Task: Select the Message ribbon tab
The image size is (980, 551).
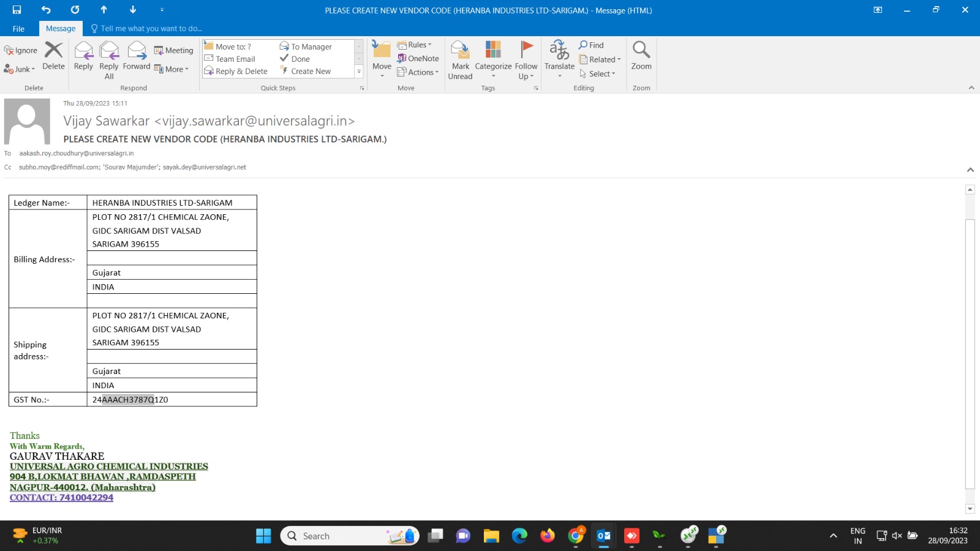Action: pos(61,29)
